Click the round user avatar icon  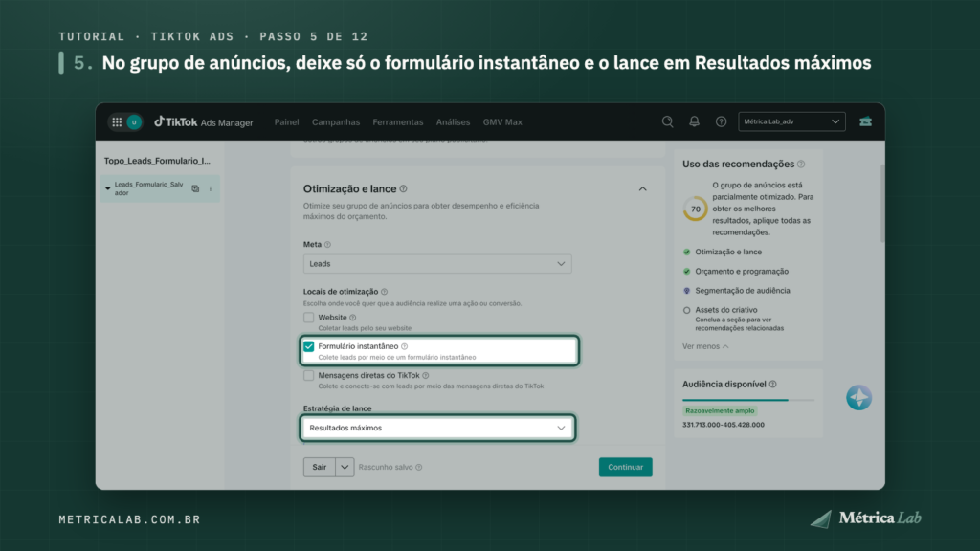pyautogui.click(x=134, y=122)
